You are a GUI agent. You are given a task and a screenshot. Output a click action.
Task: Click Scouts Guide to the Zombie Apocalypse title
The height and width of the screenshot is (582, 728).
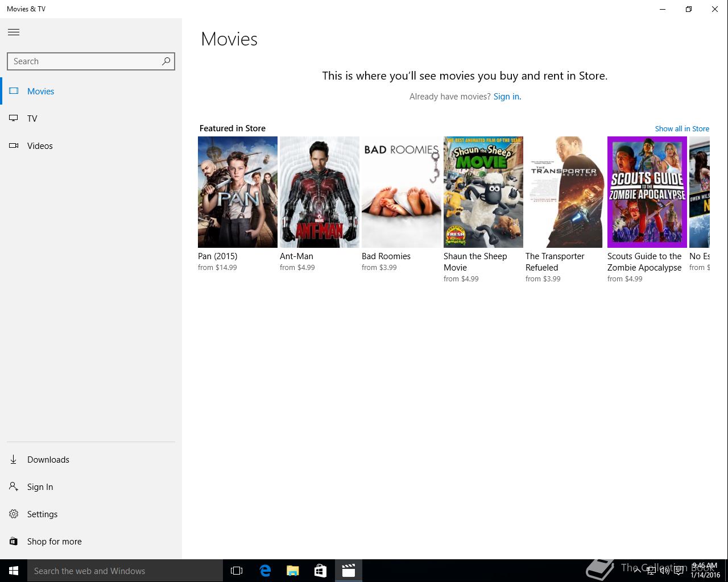(644, 262)
